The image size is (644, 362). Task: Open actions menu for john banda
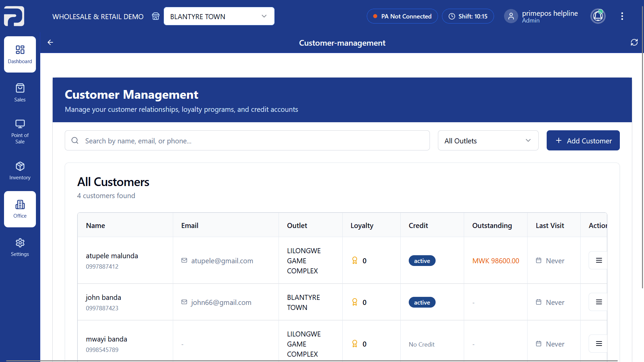[x=598, y=302]
